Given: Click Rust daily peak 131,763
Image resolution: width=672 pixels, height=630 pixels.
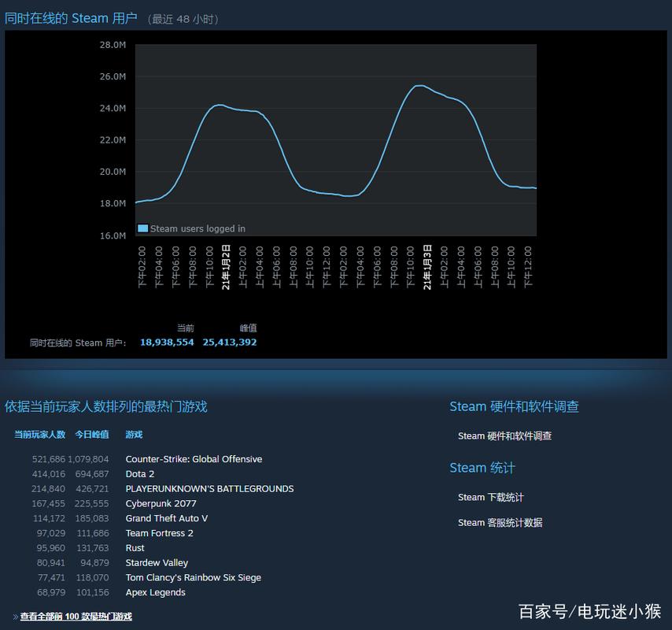Looking at the screenshot, I should [x=93, y=547].
